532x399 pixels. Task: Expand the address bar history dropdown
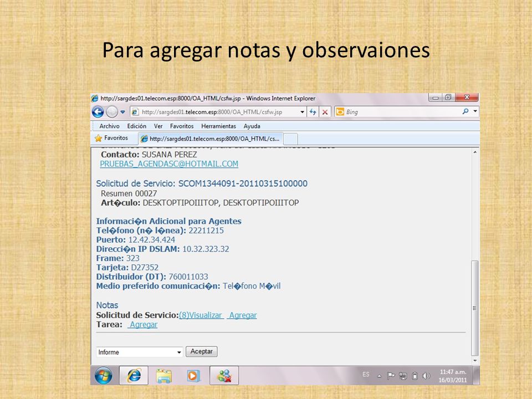(302, 112)
